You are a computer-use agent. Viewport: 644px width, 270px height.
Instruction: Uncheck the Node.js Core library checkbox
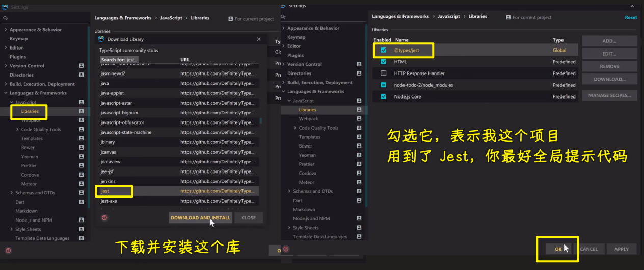pos(383,96)
